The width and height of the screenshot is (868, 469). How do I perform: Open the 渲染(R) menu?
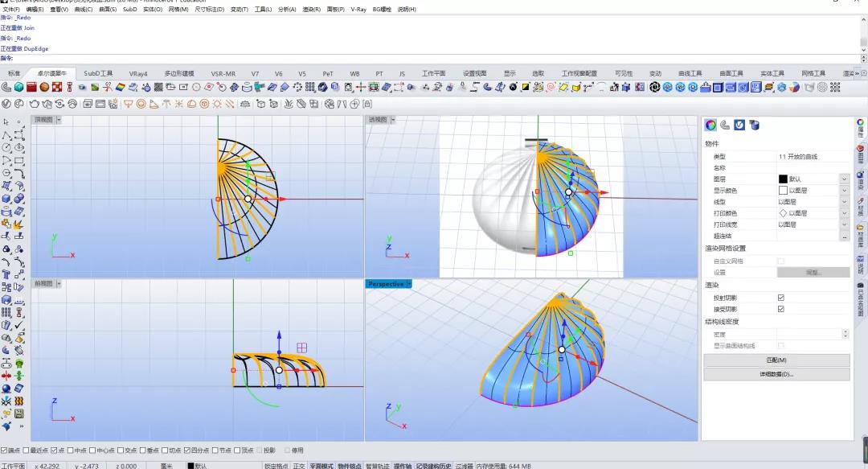click(x=311, y=10)
